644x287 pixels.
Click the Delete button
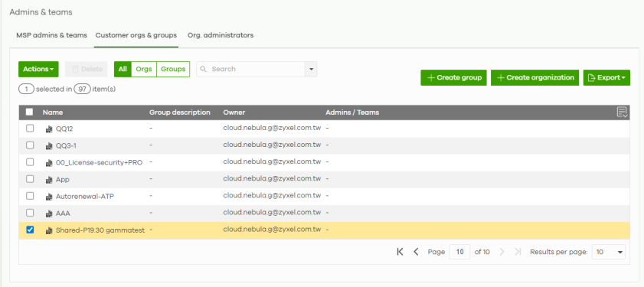click(87, 69)
